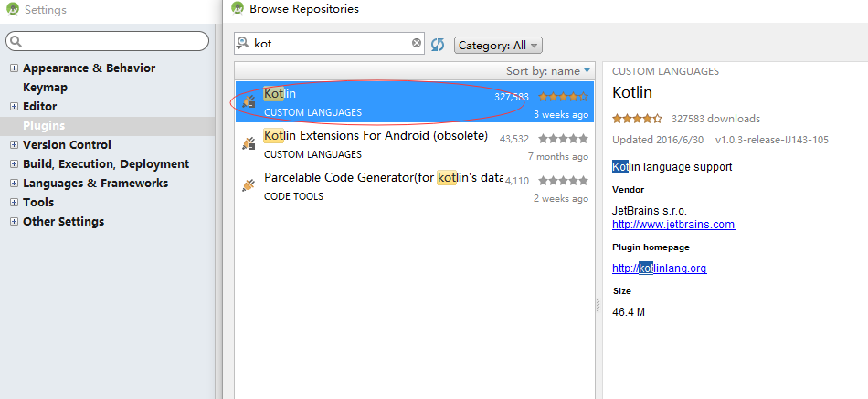
Task: Click the Tools settings label
Action: (x=38, y=203)
